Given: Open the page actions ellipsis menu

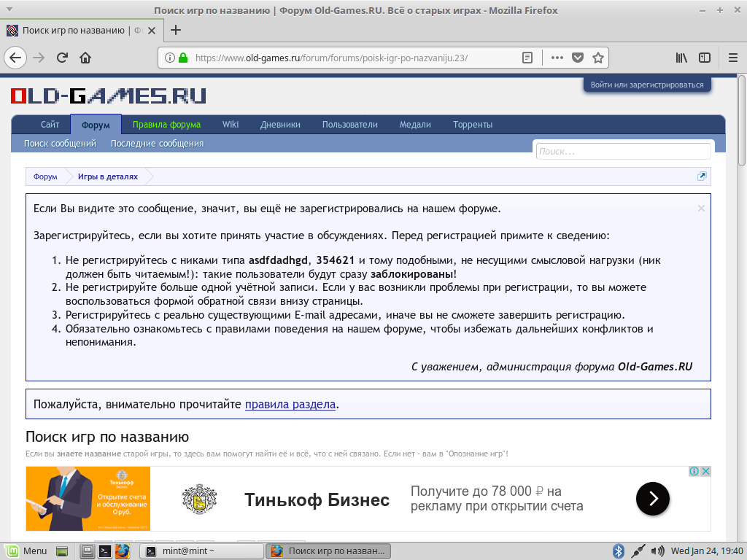Looking at the screenshot, I should (557, 57).
